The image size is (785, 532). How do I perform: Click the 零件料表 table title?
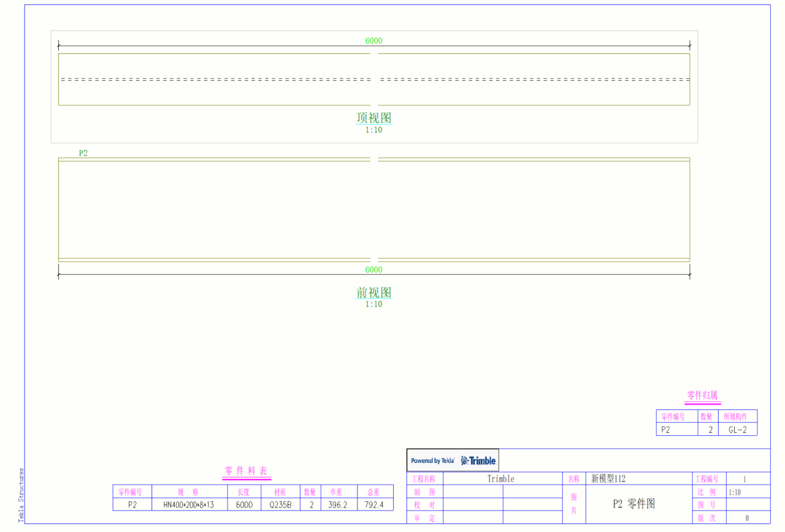click(247, 471)
